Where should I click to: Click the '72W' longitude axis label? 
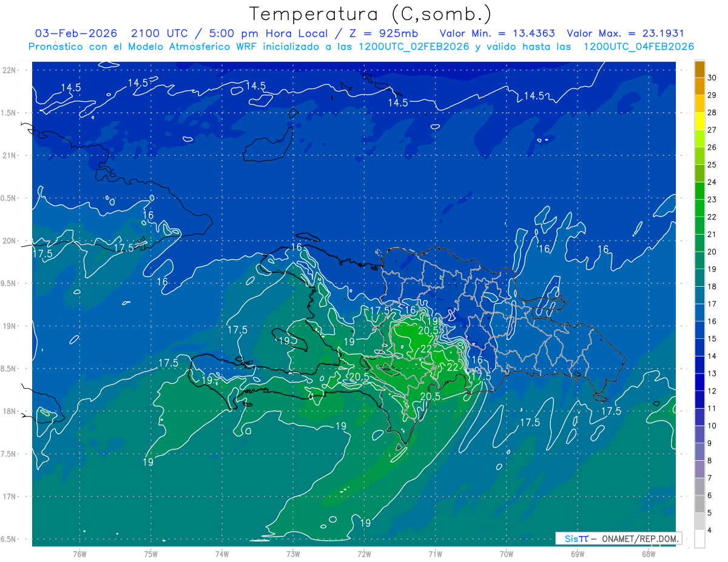364,555
